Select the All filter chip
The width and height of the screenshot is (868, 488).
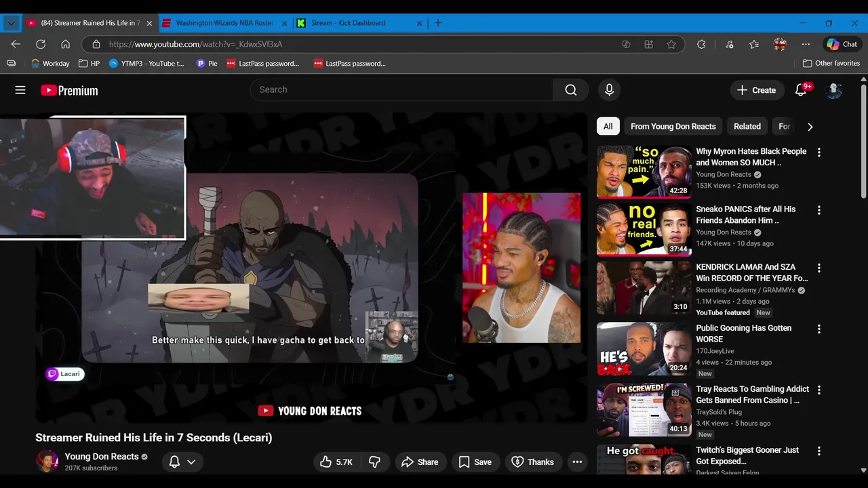pyautogui.click(x=608, y=126)
